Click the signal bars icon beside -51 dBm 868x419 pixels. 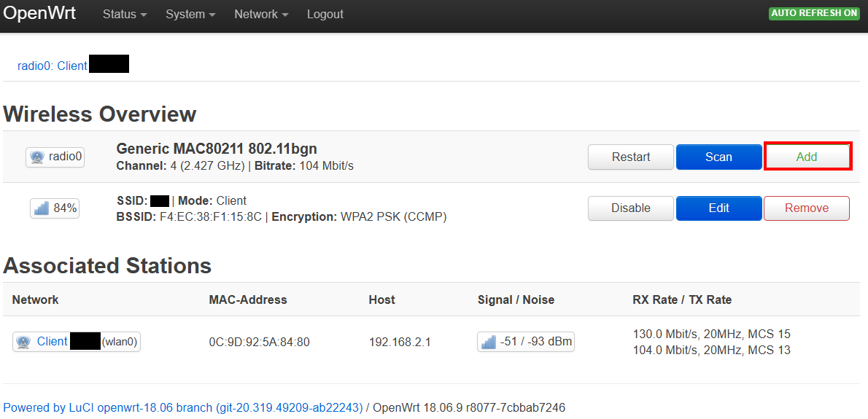(x=489, y=342)
